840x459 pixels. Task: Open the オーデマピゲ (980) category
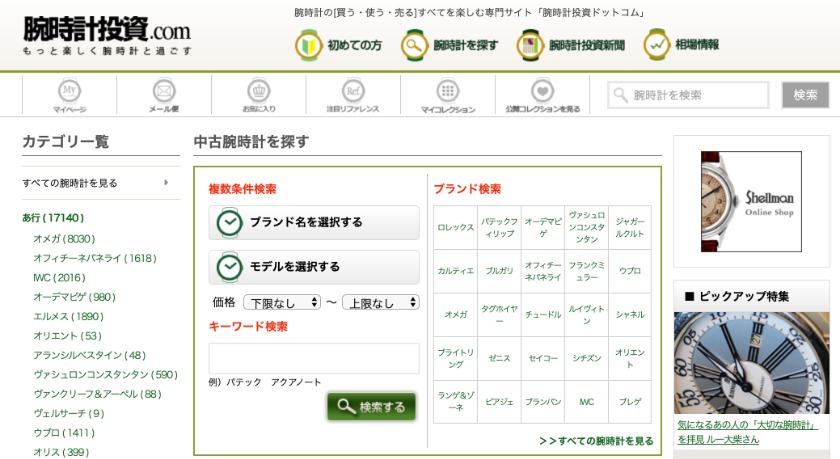pyautogui.click(x=74, y=297)
